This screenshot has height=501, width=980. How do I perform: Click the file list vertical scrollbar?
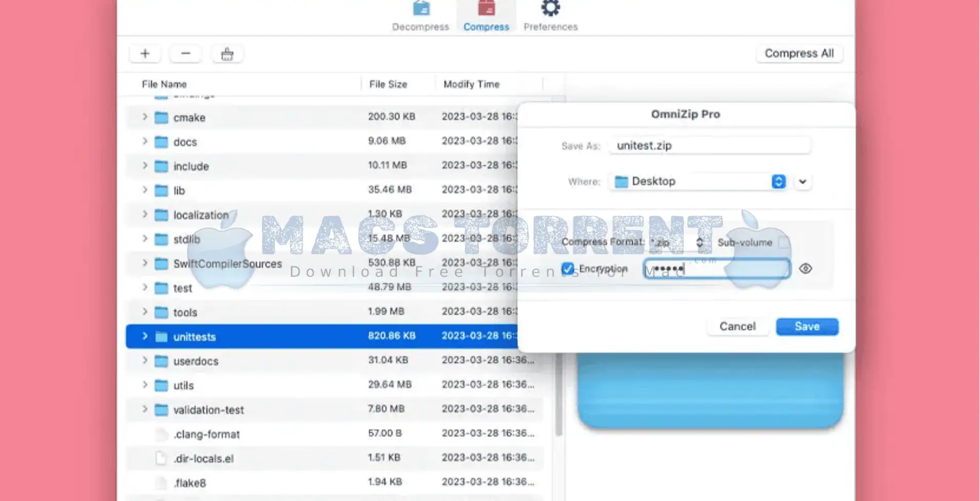pyautogui.click(x=559, y=395)
